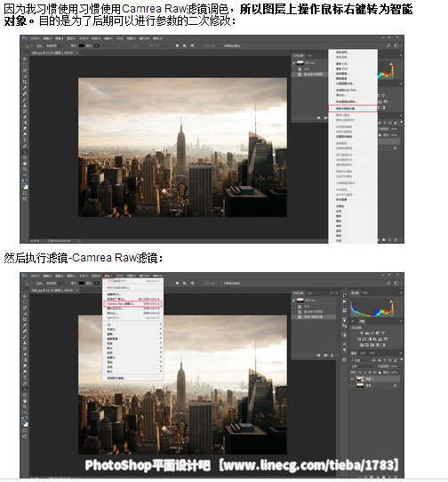Choose Copy SVG in upper context menu
The height and width of the screenshot is (482, 448).
[x=341, y=68]
